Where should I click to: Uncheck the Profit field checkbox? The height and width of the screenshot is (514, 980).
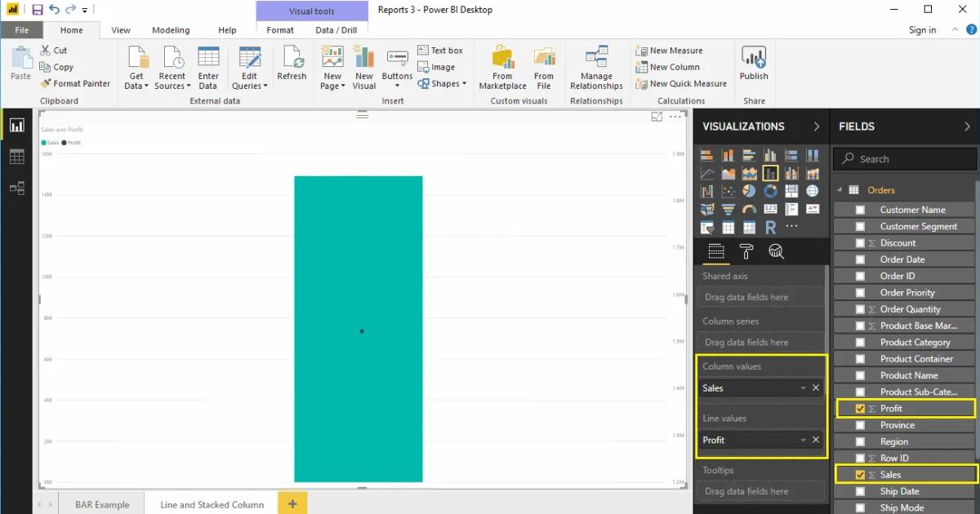pyautogui.click(x=860, y=408)
